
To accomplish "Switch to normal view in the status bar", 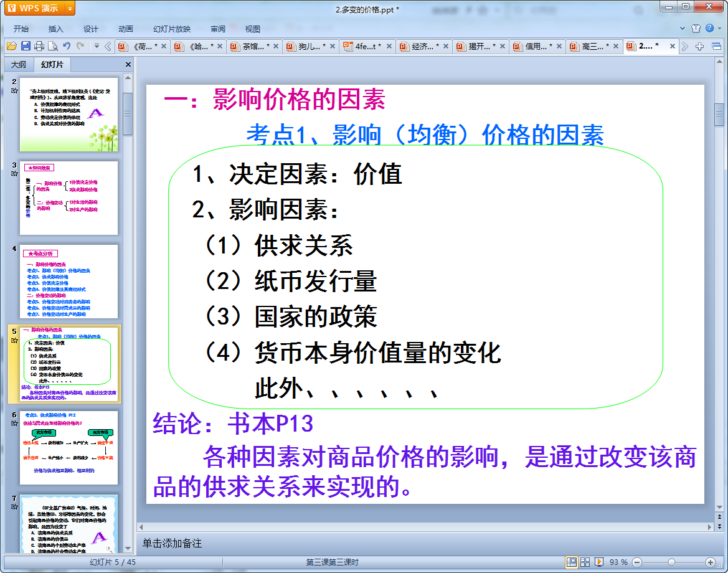I will coord(572,562).
